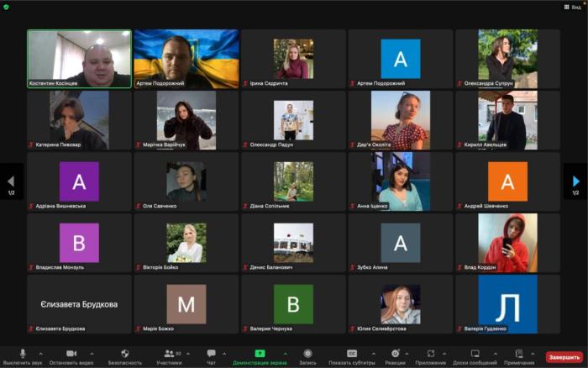Image resolution: width=588 pixels, height=368 pixels.
Task: Mute the microphone (Выключить звук)
Action: click(23, 356)
